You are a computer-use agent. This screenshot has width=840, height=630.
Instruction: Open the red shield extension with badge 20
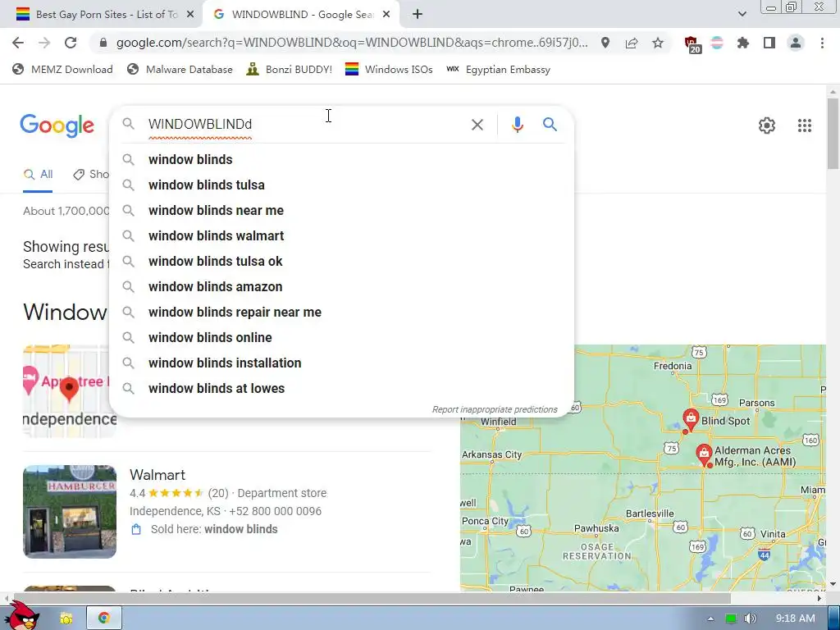(x=692, y=44)
